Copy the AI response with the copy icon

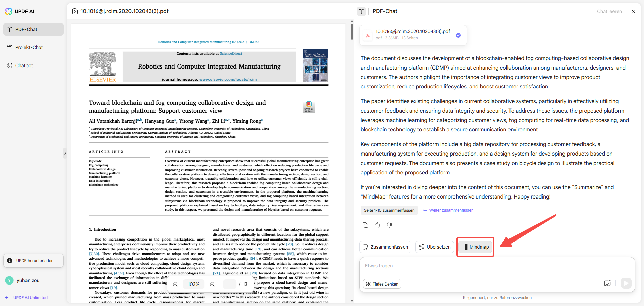365,225
